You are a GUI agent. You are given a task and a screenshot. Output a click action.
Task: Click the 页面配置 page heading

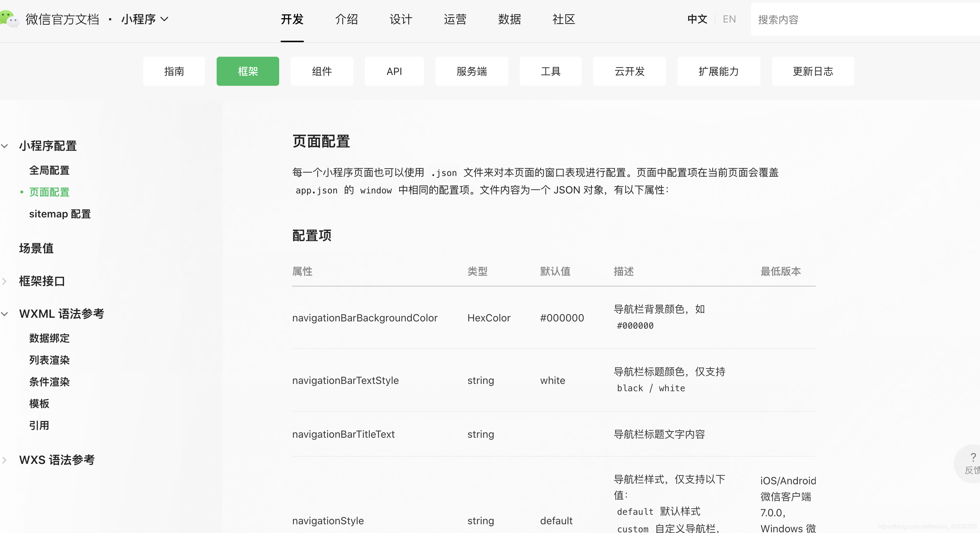[x=321, y=141]
